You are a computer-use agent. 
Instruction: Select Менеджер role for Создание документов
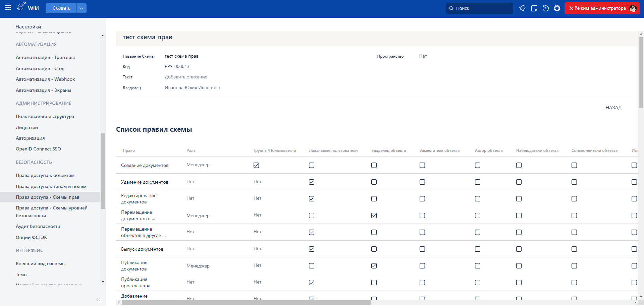click(198, 165)
